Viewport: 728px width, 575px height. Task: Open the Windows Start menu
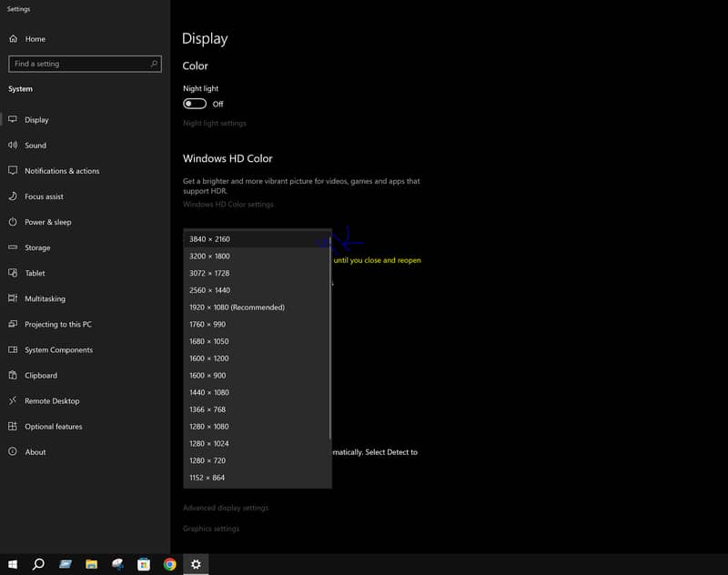[x=13, y=564]
